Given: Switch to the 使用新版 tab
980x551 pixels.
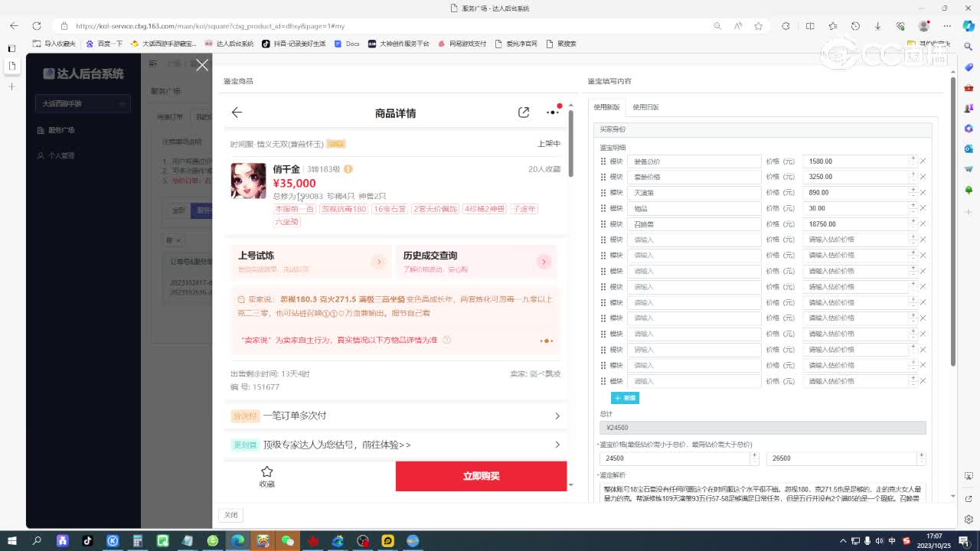Looking at the screenshot, I should tap(607, 107).
